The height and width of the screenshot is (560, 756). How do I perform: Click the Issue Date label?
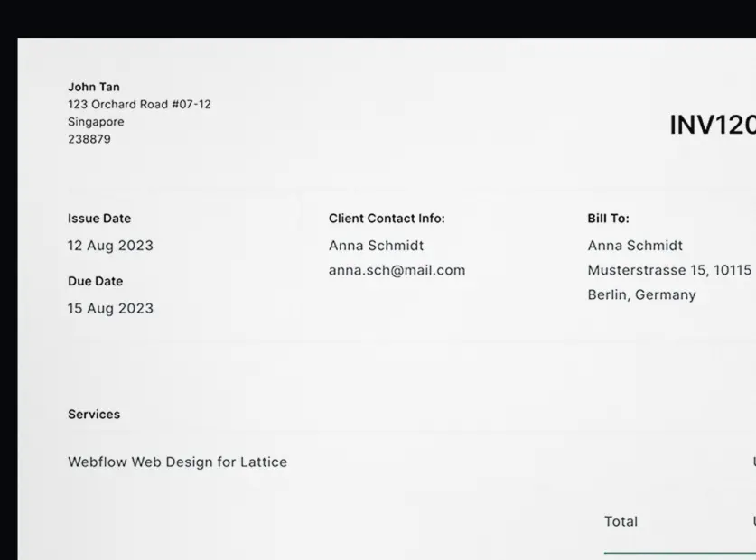pyautogui.click(x=98, y=218)
